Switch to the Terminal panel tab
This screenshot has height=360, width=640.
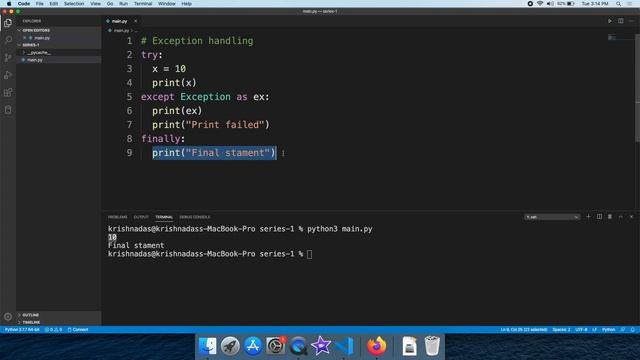(164, 217)
